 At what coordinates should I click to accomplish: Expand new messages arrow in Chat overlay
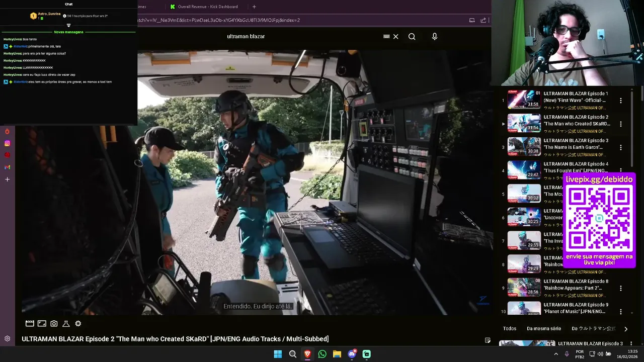tap(68, 25)
